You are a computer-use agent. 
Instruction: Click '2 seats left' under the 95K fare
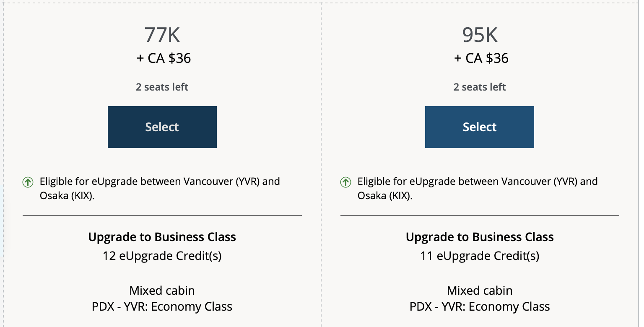click(x=480, y=87)
